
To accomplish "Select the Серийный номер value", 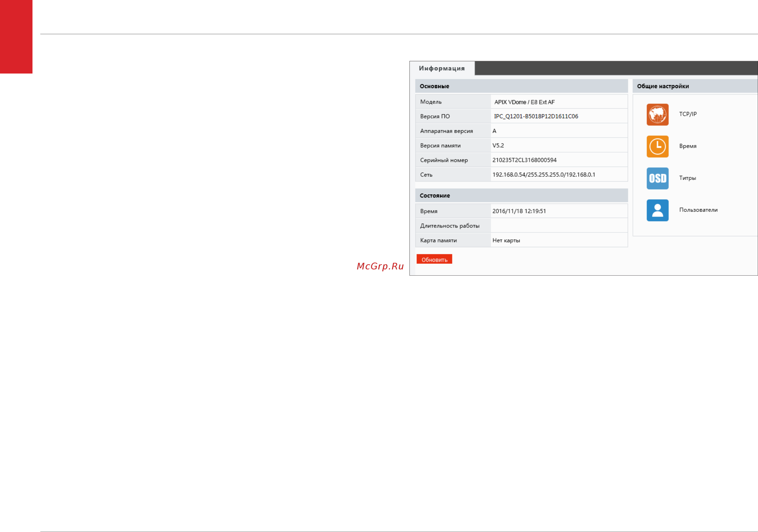I will (x=524, y=160).
